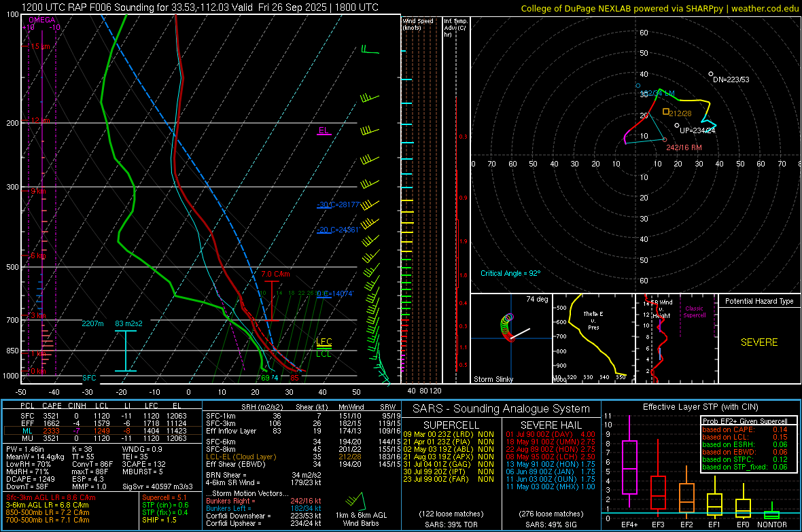Click the magenta EF4+ box plot
The height and width of the screenshot is (532, 802).
[629, 463]
